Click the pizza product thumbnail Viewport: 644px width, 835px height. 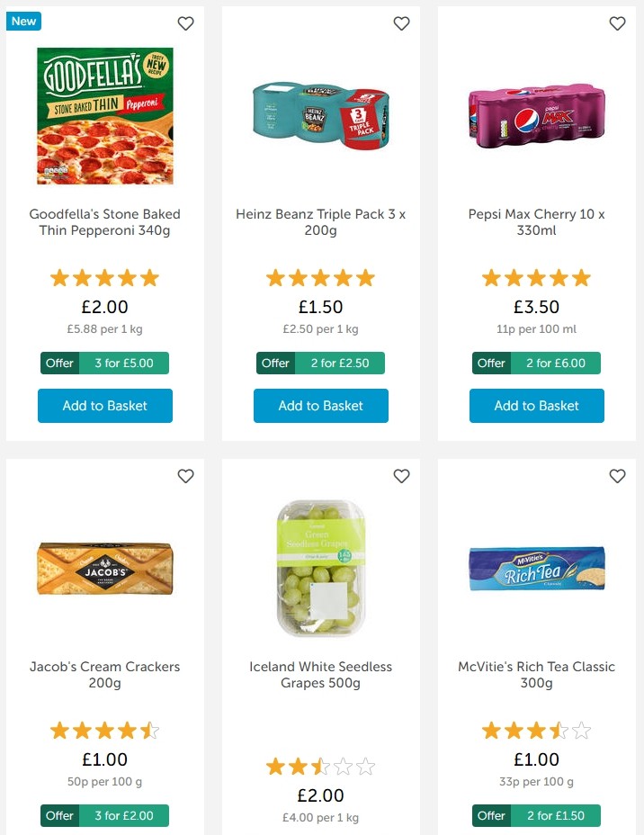pyautogui.click(x=105, y=115)
